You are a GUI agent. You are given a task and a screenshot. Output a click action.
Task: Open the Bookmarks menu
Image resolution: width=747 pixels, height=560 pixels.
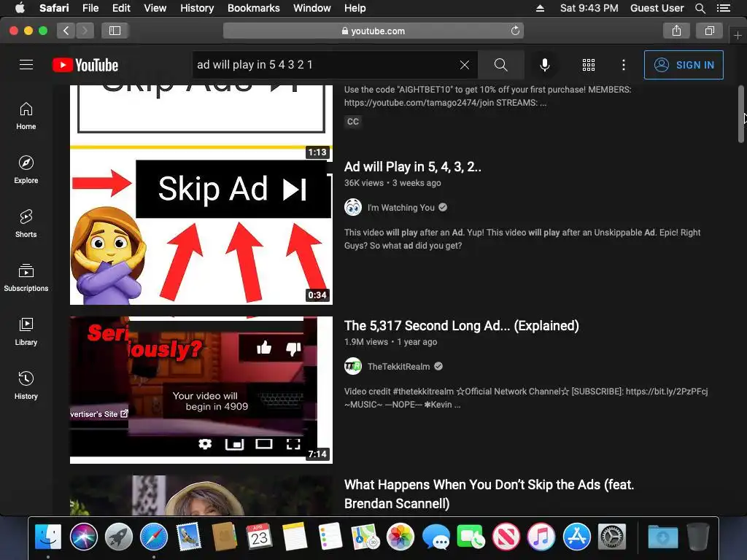253,8
